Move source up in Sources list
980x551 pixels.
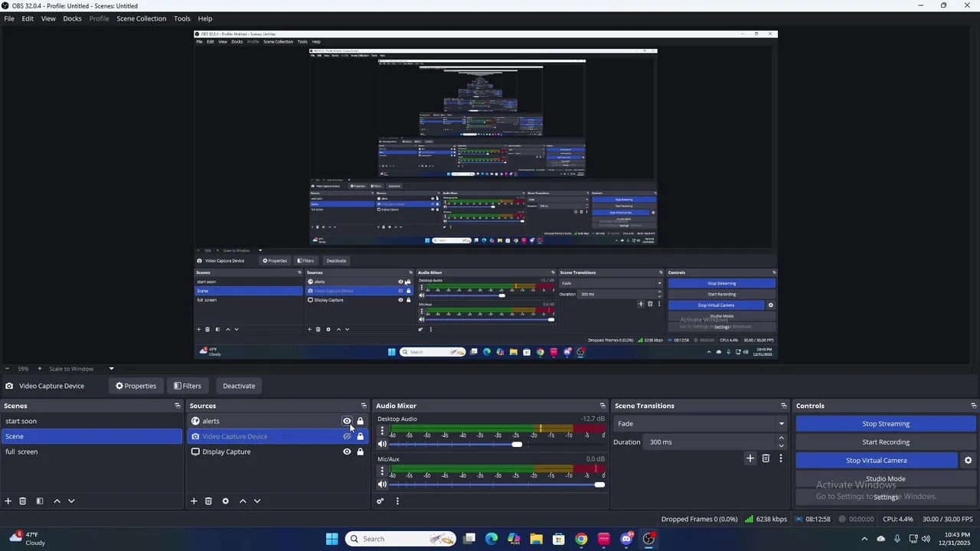(243, 501)
